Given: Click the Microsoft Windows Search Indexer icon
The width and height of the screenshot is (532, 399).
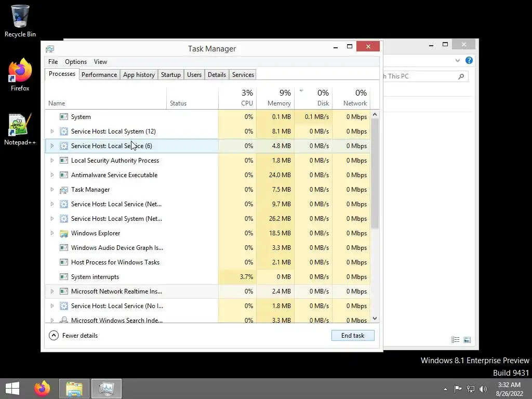Looking at the screenshot, I should click(x=63, y=320).
